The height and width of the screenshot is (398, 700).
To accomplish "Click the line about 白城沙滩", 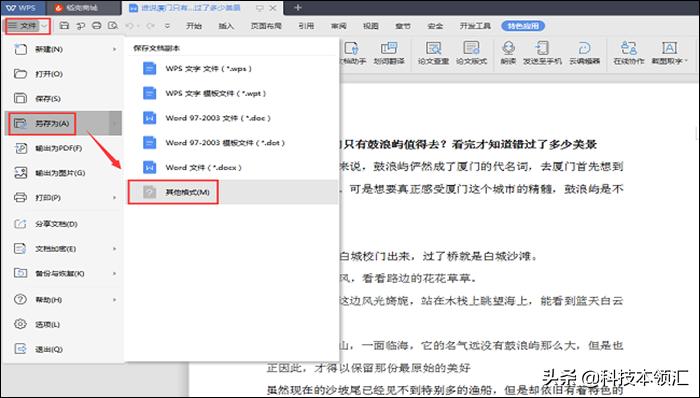I will tap(440, 256).
